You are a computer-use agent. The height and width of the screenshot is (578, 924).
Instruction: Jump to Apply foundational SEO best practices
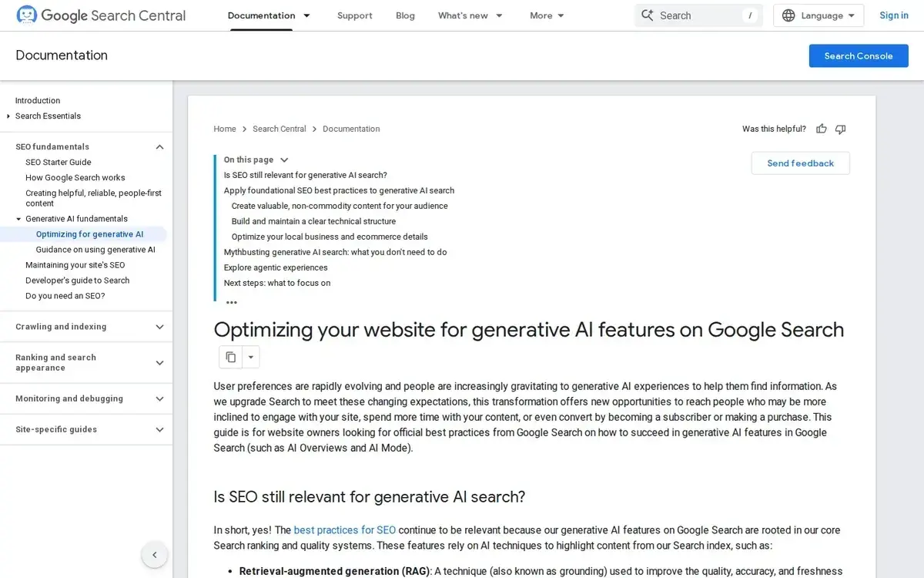pyautogui.click(x=339, y=190)
